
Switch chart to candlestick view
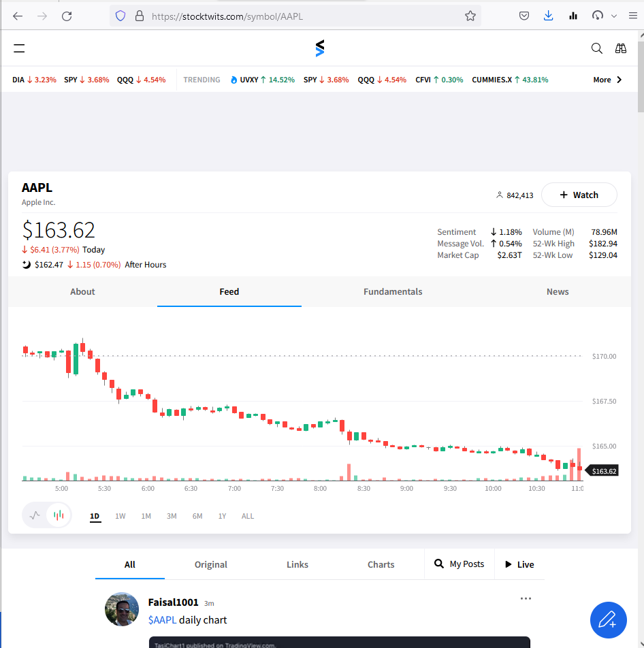[59, 515]
